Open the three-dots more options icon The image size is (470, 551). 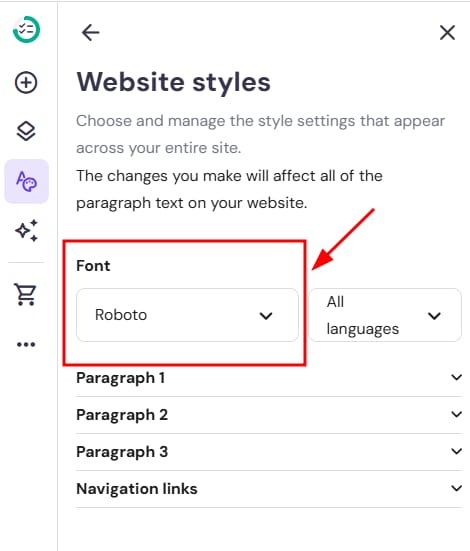click(26, 344)
